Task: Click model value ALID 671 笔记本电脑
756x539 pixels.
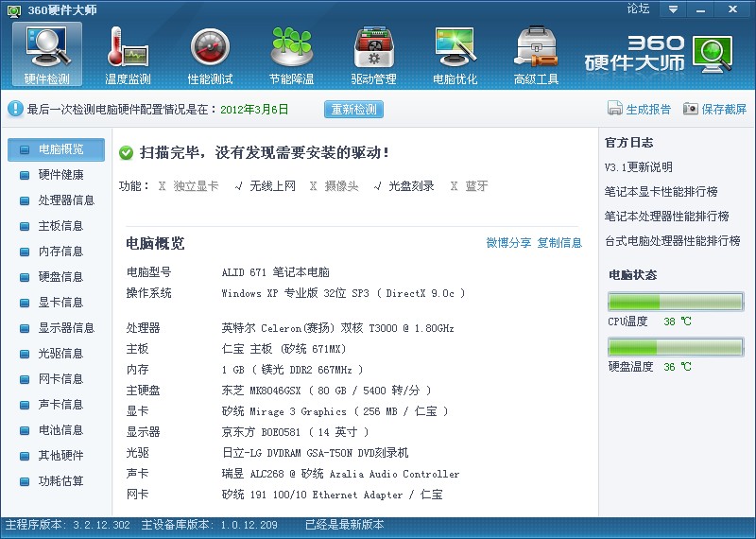Action: 275,272
